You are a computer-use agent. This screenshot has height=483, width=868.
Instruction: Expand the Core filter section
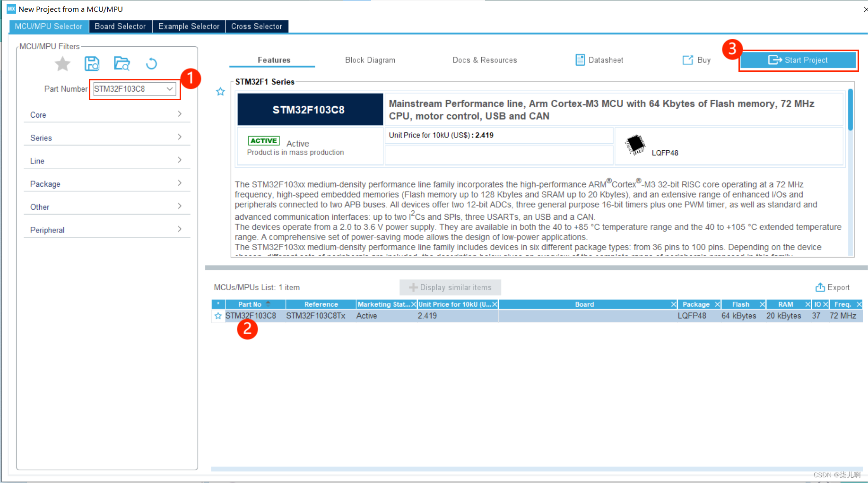click(x=107, y=114)
